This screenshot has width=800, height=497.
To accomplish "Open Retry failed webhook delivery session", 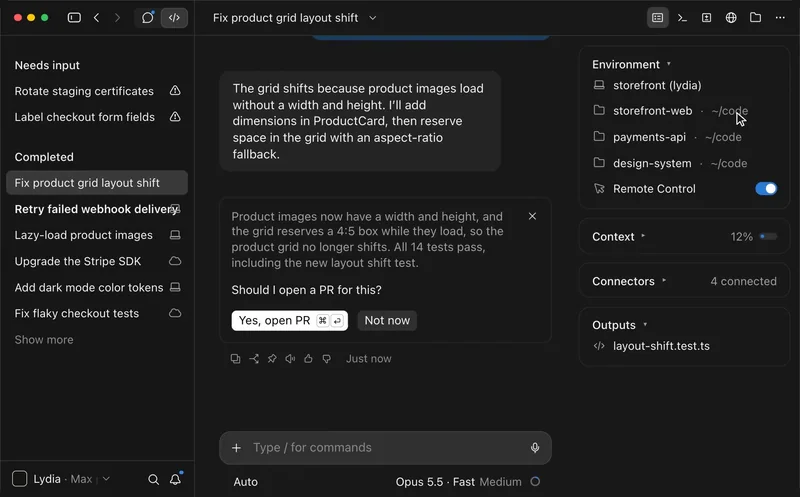I will 97,209.
